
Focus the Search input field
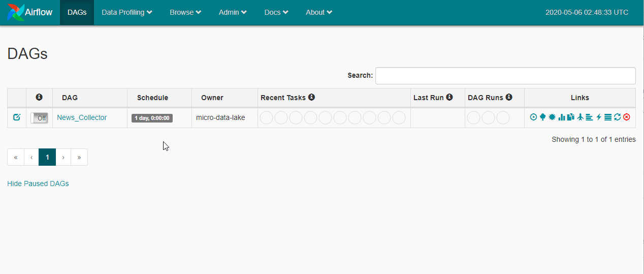[505, 75]
